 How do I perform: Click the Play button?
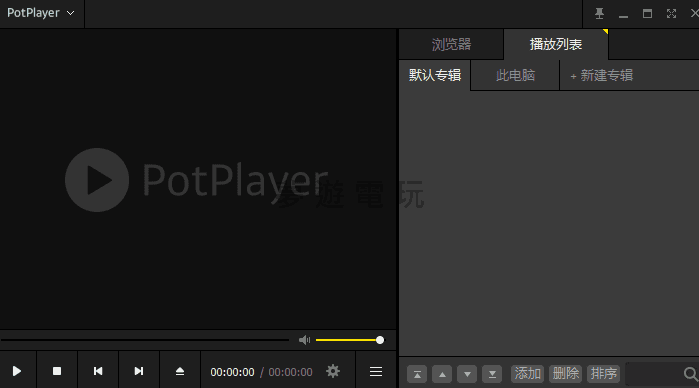coord(17,371)
